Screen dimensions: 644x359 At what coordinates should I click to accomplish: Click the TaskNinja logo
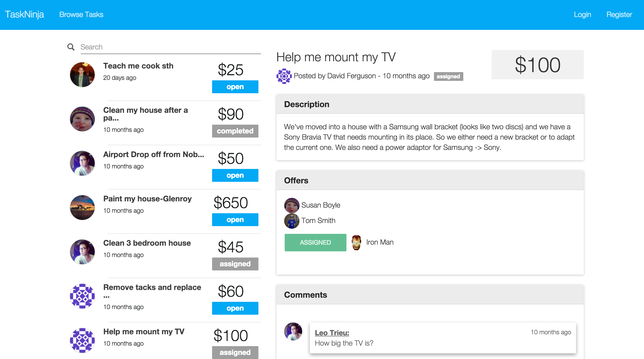(x=24, y=15)
